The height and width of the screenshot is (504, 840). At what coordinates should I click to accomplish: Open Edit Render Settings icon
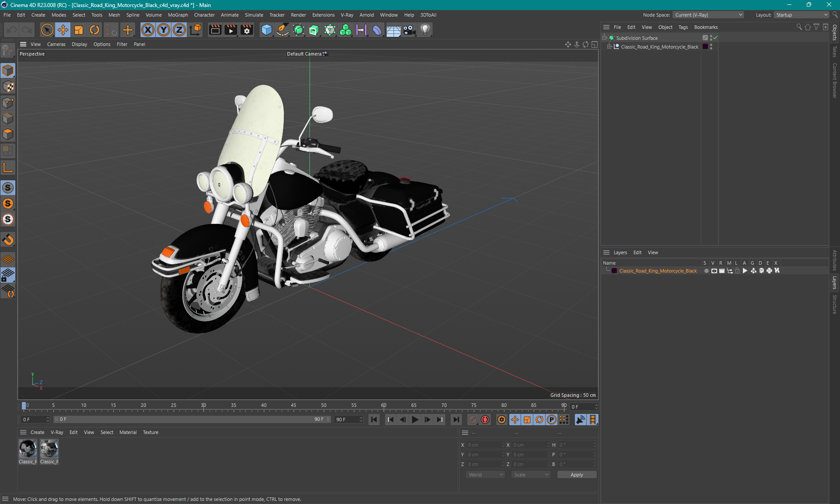(x=247, y=30)
